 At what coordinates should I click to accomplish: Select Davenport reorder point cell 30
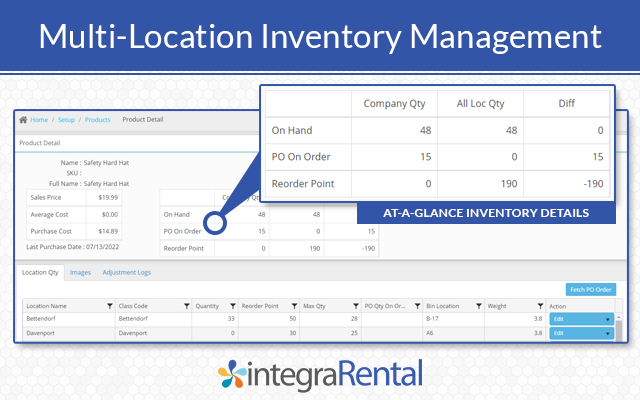coord(269,333)
